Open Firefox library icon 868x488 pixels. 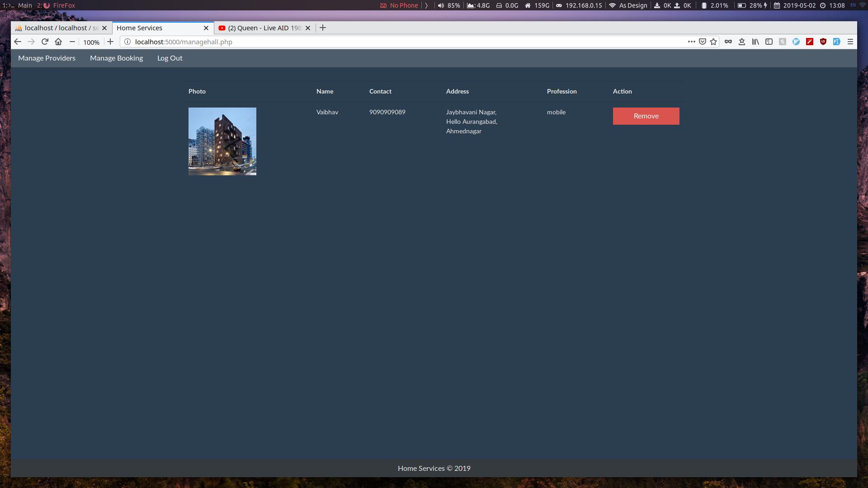[x=755, y=42]
